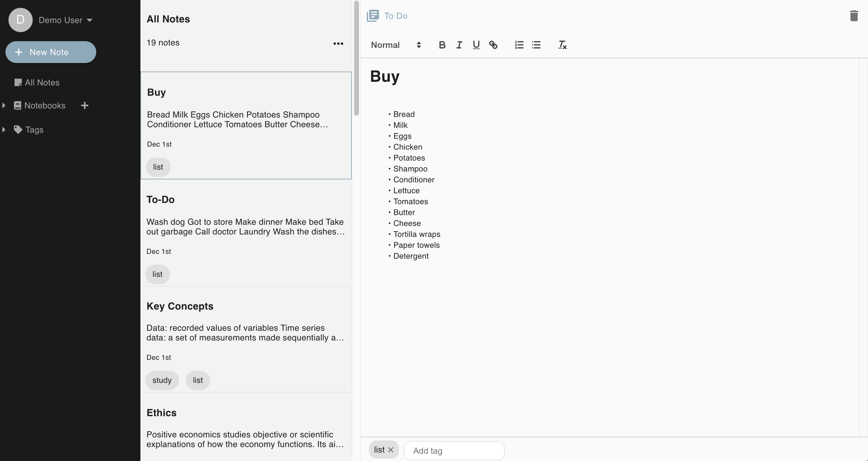The width and height of the screenshot is (868, 461).
Task: Insert a link using chain icon
Action: point(493,45)
